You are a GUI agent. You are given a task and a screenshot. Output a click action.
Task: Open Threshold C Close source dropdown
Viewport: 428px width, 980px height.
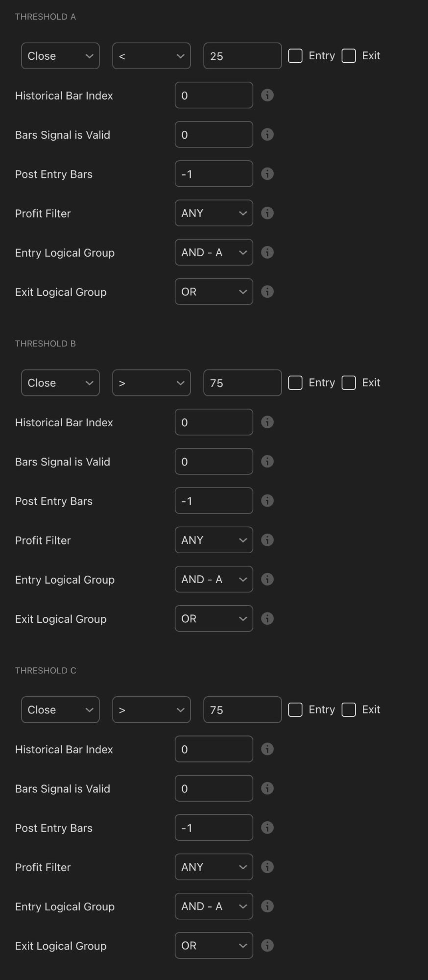pyautogui.click(x=60, y=710)
